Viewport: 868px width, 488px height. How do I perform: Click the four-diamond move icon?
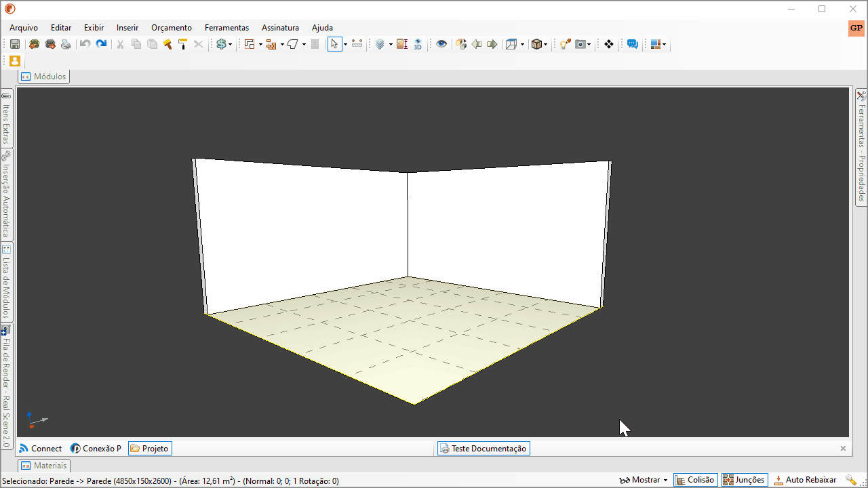click(609, 44)
